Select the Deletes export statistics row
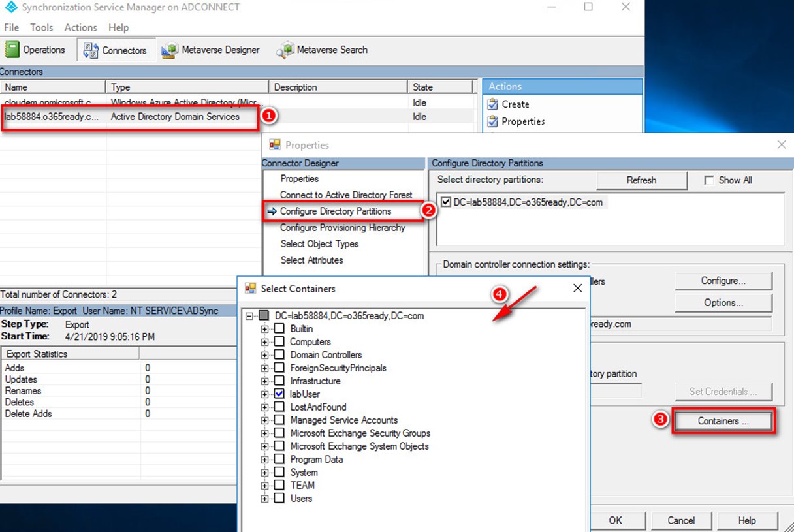 click(119, 402)
